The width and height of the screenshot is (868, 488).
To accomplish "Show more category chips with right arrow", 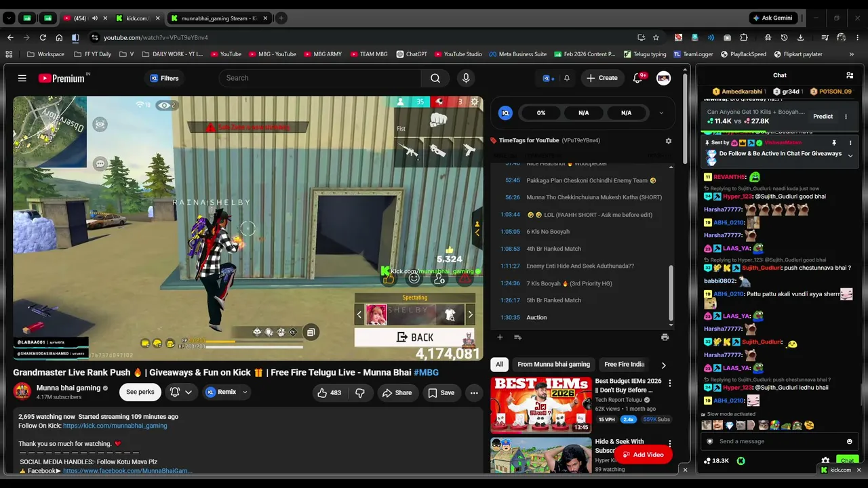I will [x=663, y=365].
